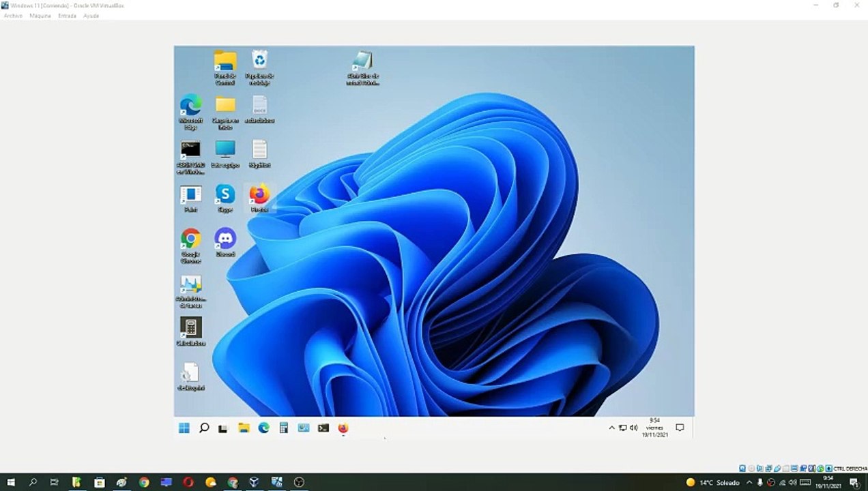Screen dimensions: 868x491
Task: Open the Archivo menu in VirtualBox
Action: 13,16
